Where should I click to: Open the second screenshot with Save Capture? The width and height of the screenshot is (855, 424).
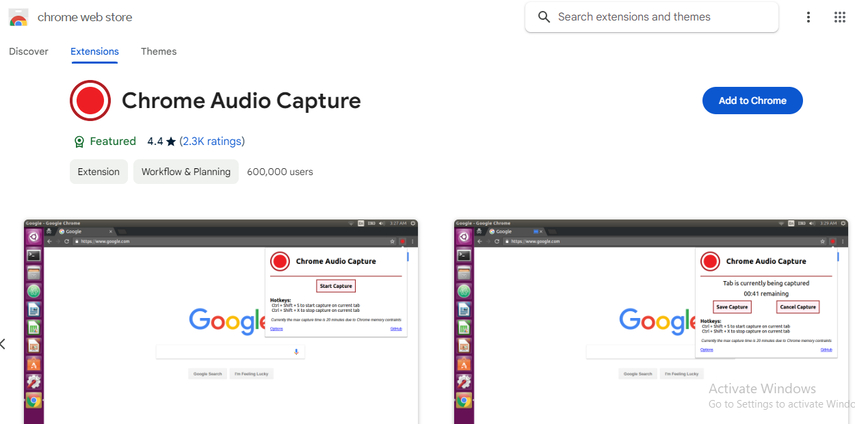click(x=652, y=322)
